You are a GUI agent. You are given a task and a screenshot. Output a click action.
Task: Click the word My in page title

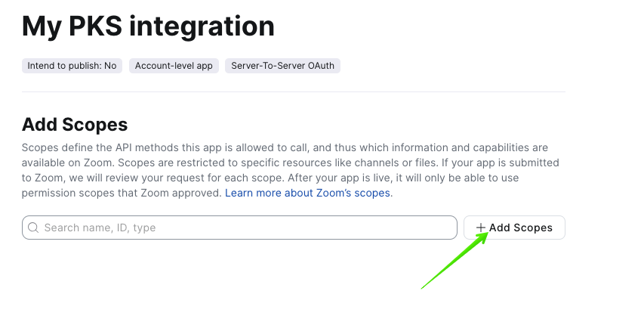click(x=39, y=26)
